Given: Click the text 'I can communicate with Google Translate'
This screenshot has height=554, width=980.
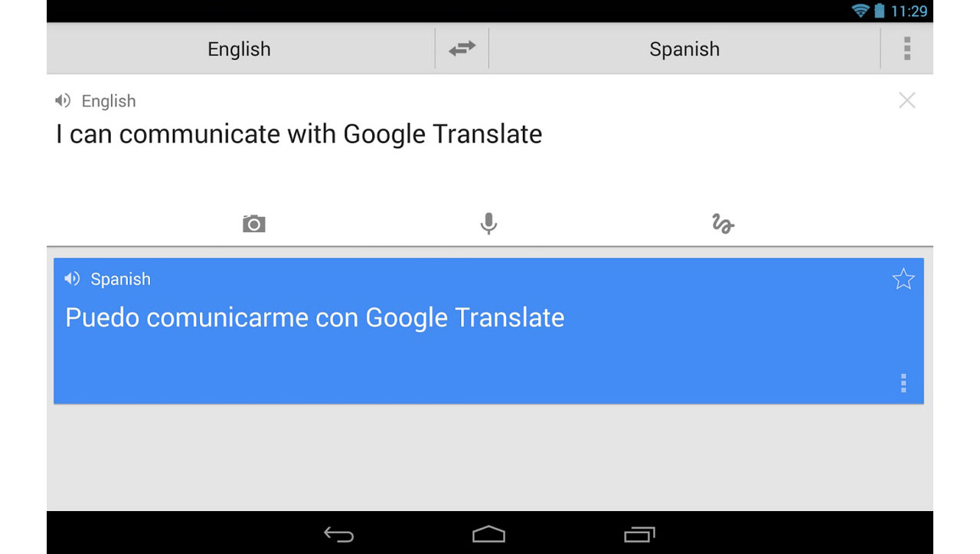Looking at the screenshot, I should tap(299, 134).
